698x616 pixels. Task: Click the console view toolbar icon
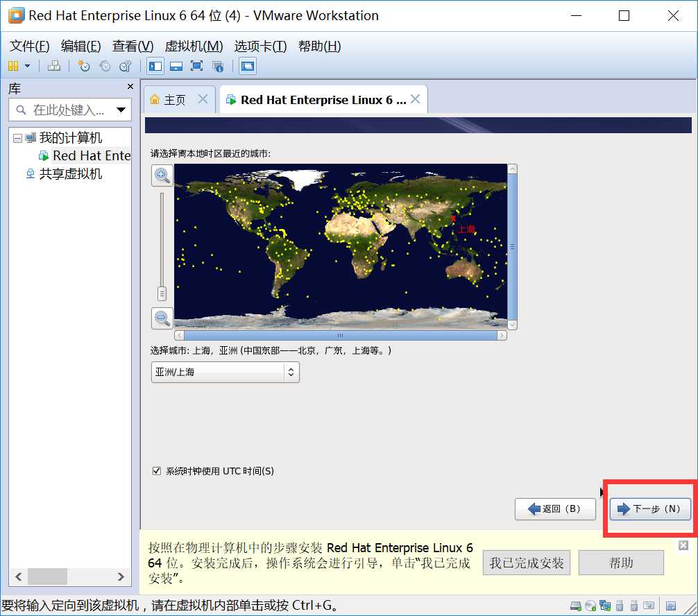248,67
